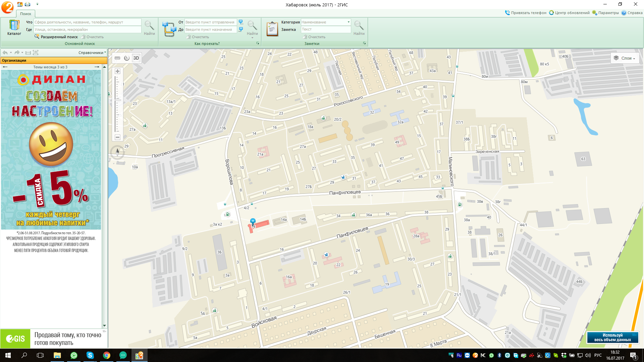Click the 2GIS orange application menu button
The width and height of the screenshot is (644, 362).
(x=7, y=7)
